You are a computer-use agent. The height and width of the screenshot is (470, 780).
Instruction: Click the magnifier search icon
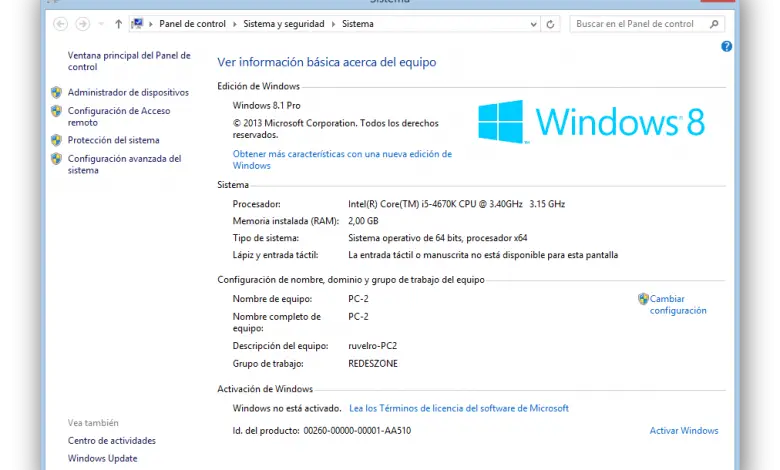pyautogui.click(x=714, y=24)
